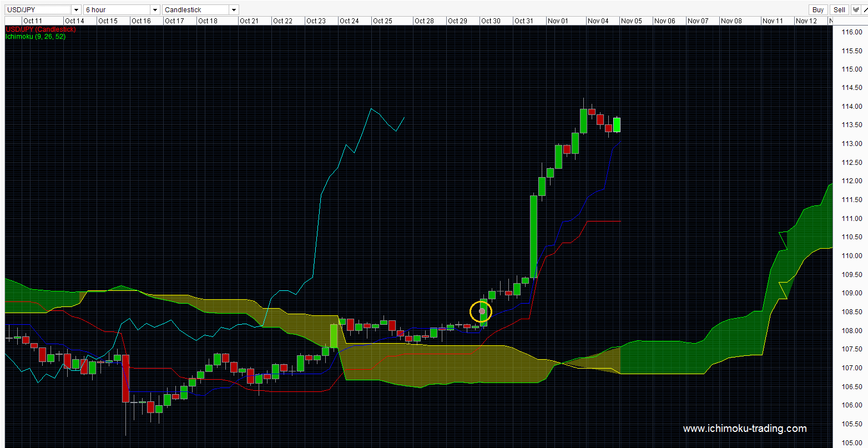
Task: Click the 116.00 price axis label
Action: 852,32
